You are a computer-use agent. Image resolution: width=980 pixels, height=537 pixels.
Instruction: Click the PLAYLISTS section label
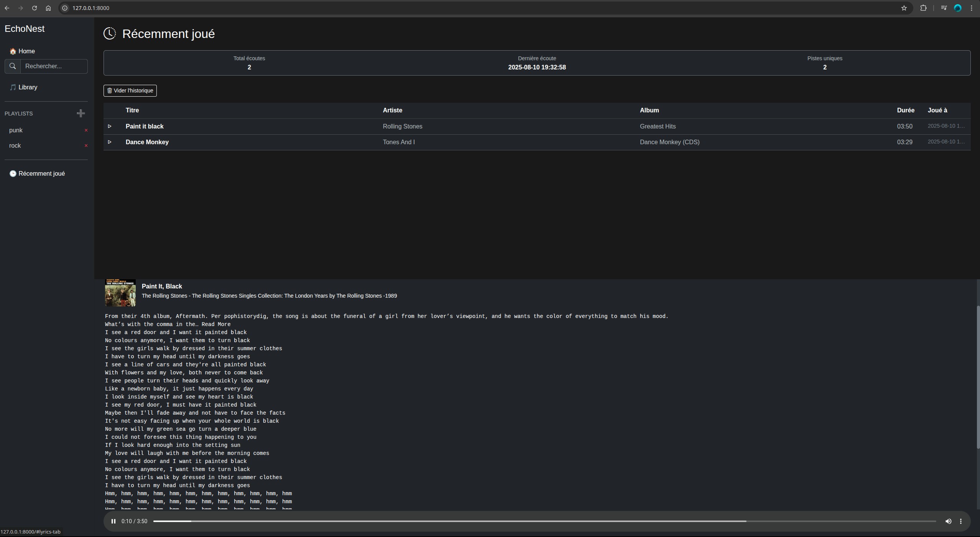[19, 114]
